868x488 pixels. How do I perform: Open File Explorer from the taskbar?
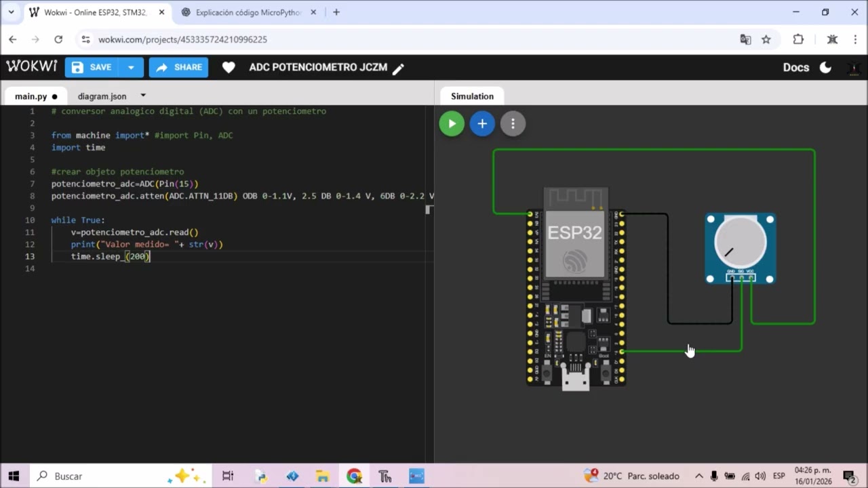click(x=323, y=476)
